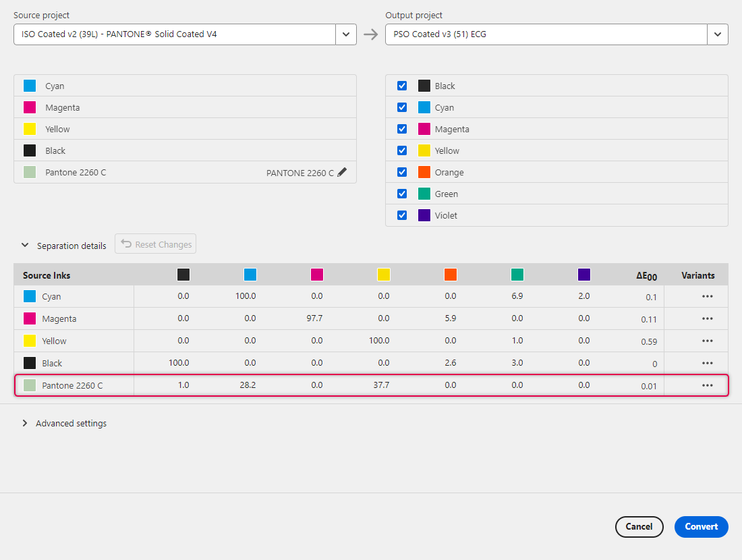Click the Yellow row green value 1.0
Image resolution: width=742 pixels, height=560 pixels.
pos(517,340)
